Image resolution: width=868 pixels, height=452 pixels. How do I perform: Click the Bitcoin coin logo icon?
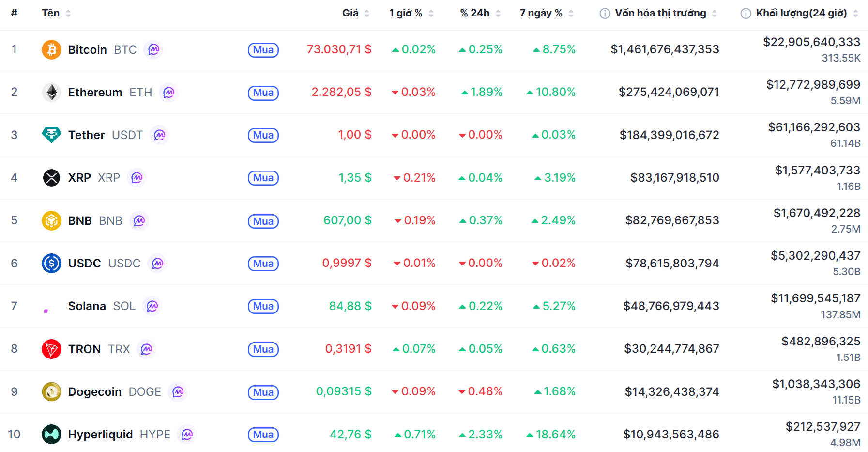coord(51,49)
